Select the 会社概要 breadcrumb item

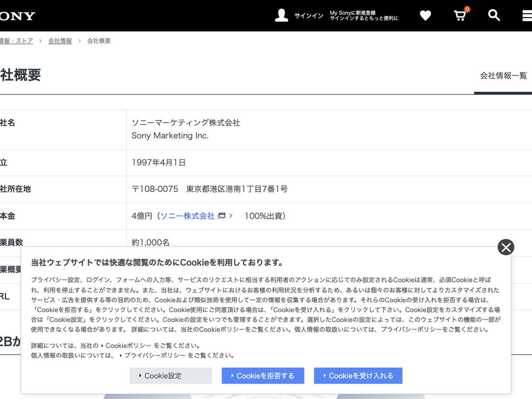[x=99, y=41]
